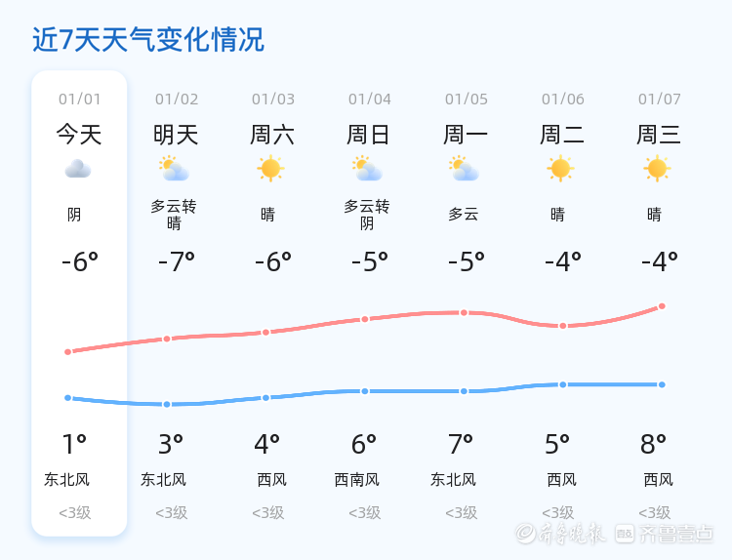This screenshot has width=732, height=560.
Task: Click the 8° temperature for 周三
Action: tap(653, 445)
